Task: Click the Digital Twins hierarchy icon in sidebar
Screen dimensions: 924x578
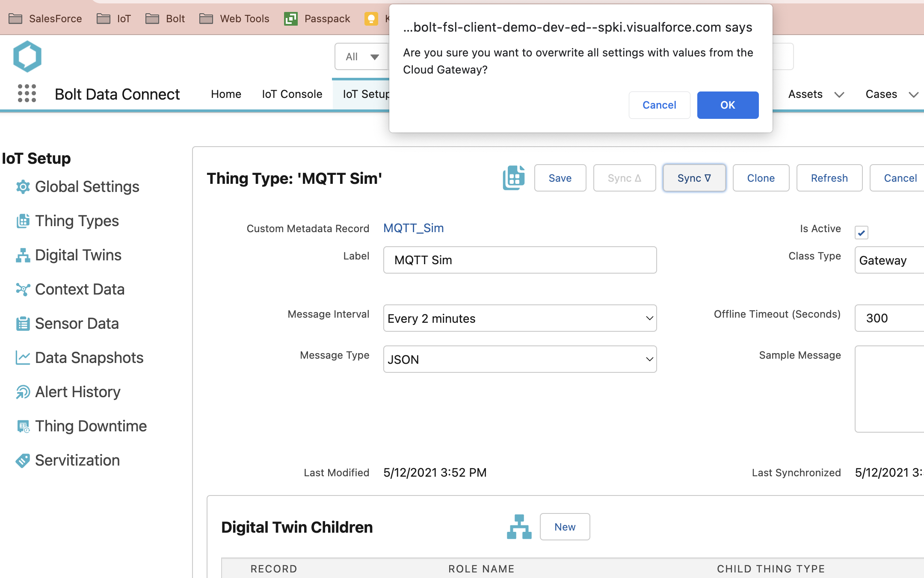Action: point(23,255)
